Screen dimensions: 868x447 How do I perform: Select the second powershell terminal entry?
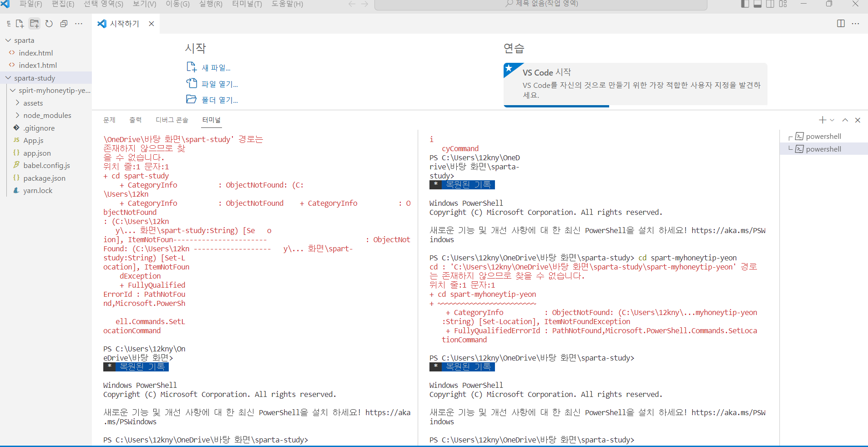click(824, 149)
